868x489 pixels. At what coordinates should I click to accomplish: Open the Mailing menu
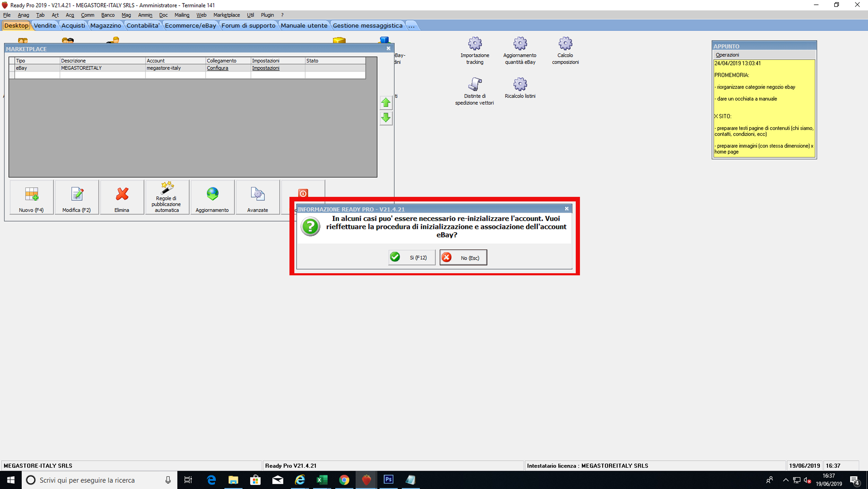(x=182, y=15)
